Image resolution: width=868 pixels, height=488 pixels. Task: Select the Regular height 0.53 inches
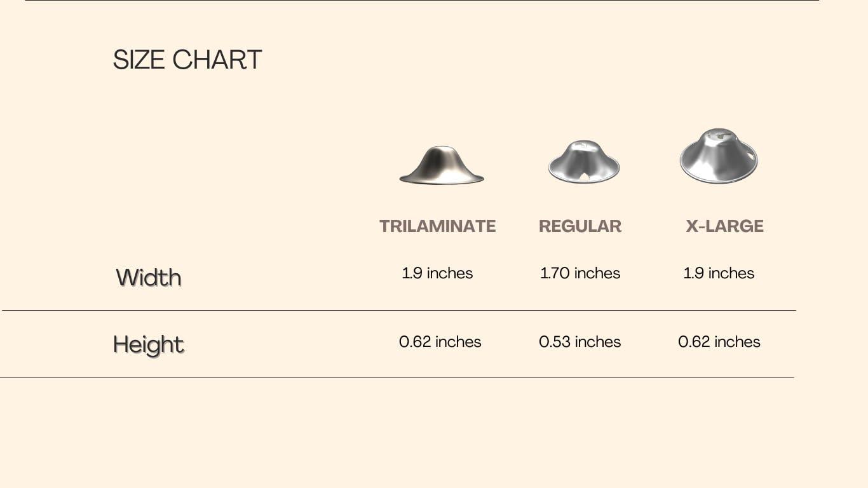click(x=580, y=342)
